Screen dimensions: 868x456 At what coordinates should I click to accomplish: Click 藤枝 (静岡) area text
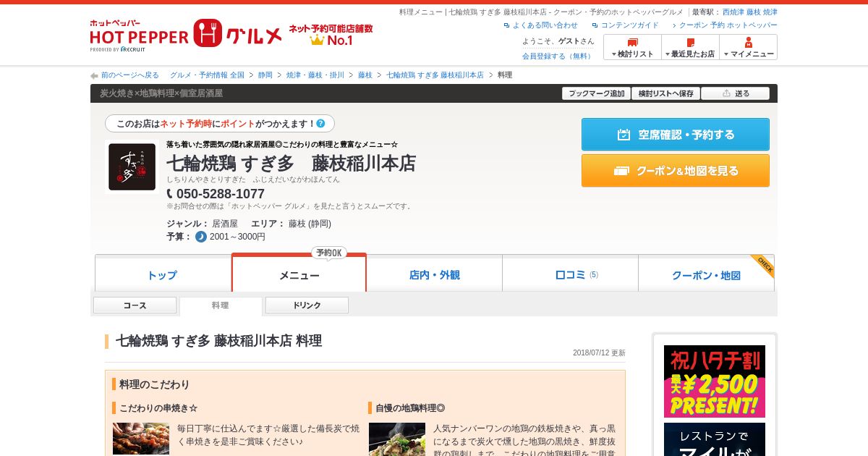310,224
